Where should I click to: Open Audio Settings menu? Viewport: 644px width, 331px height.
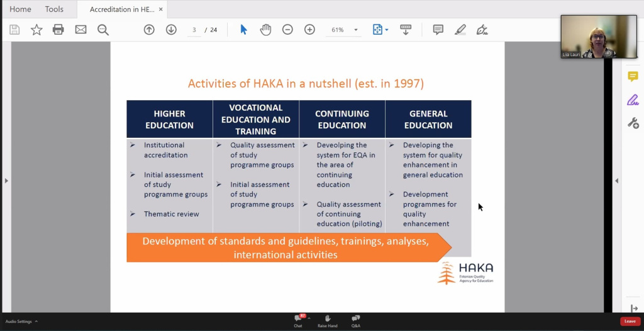pos(22,322)
